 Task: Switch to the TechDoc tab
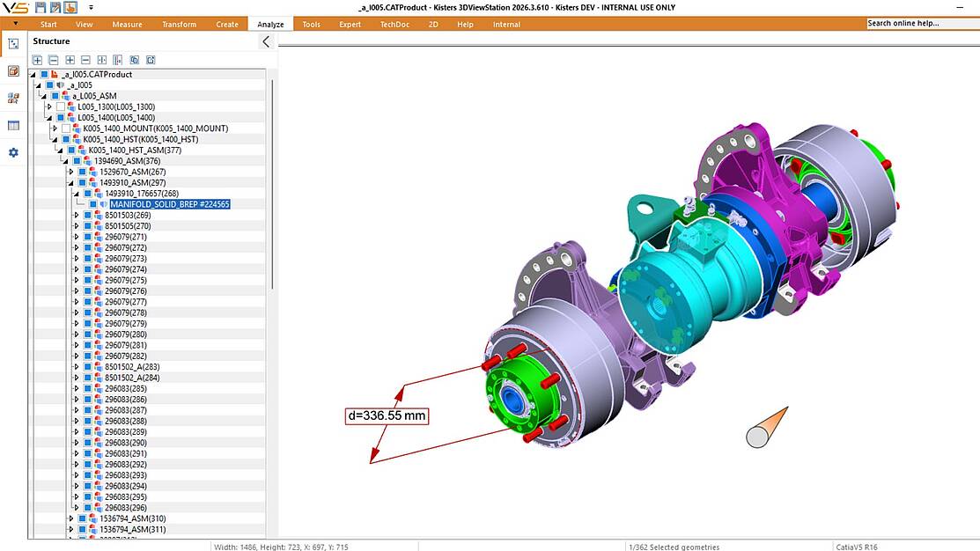click(x=394, y=25)
